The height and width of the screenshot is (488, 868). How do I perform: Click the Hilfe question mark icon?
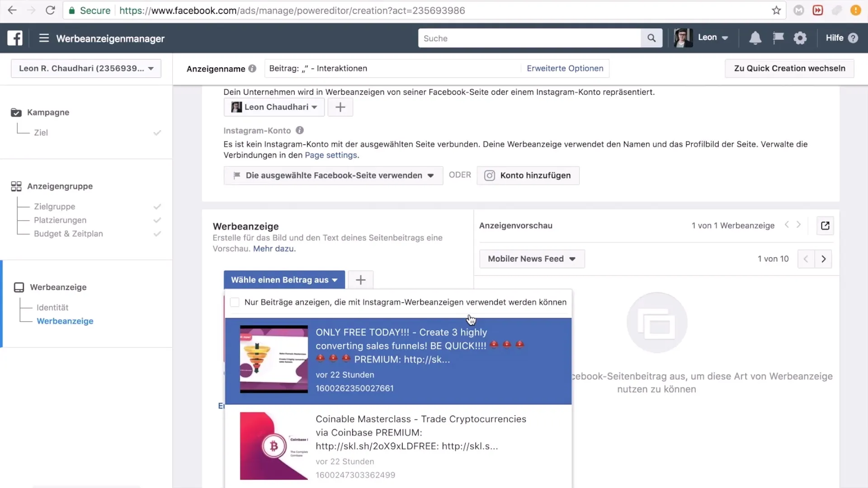pyautogui.click(x=853, y=38)
